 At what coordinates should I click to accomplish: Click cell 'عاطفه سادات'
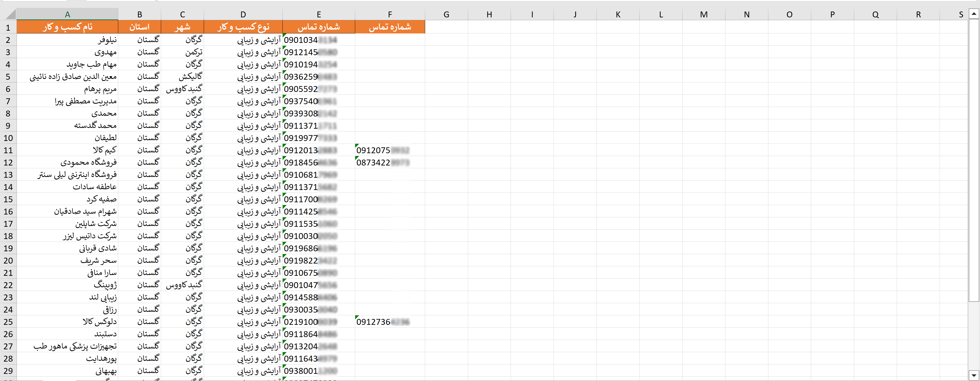[x=67, y=186]
